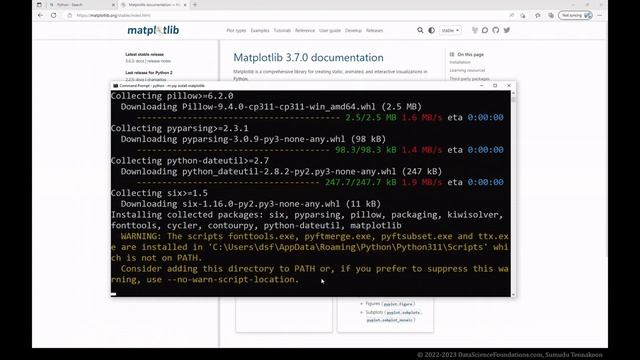
Task: Open the tab actions icon left of the browser tabs
Action: 39,4
